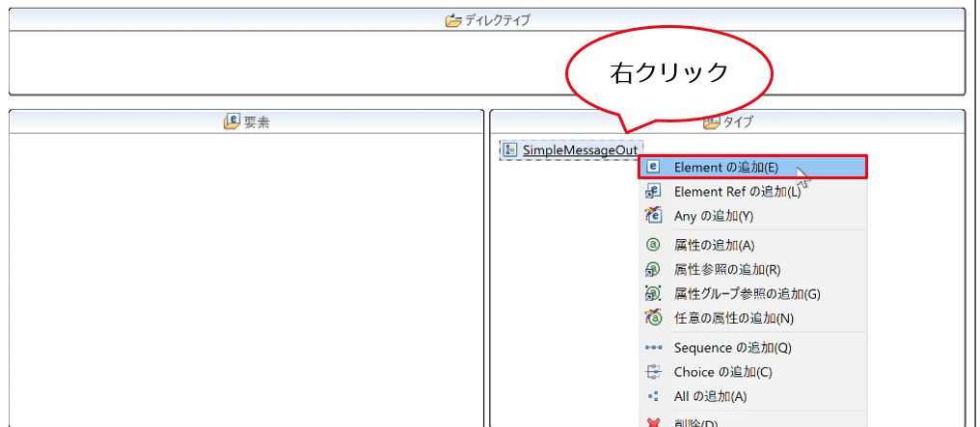This screenshot has height=427, width=980.
Task: Click the Element add icon in menu
Action: pyautogui.click(x=652, y=168)
